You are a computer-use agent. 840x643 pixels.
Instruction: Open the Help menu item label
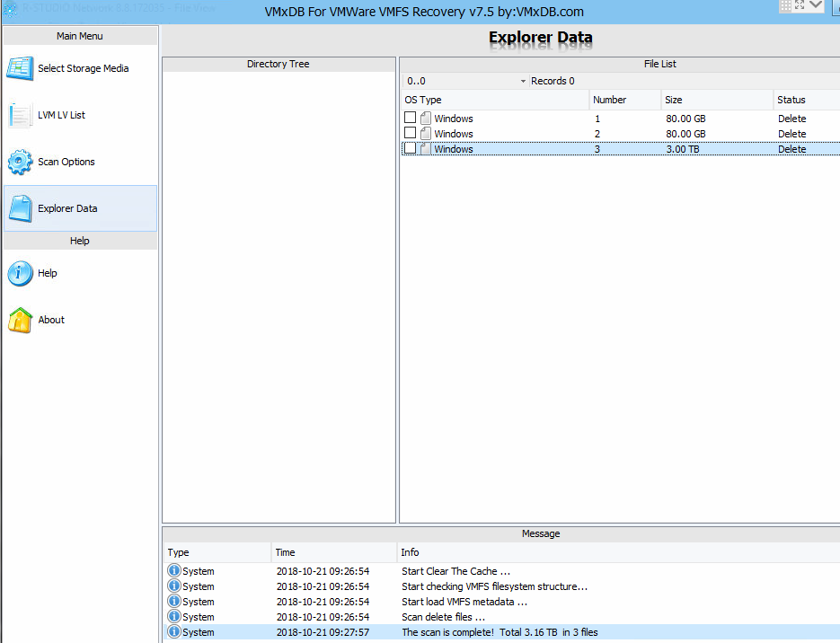(47, 273)
